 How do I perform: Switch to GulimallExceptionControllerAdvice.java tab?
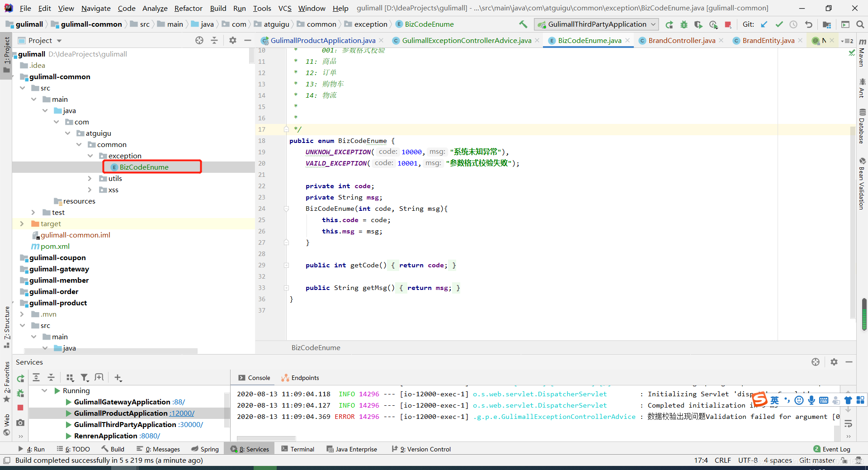point(466,40)
